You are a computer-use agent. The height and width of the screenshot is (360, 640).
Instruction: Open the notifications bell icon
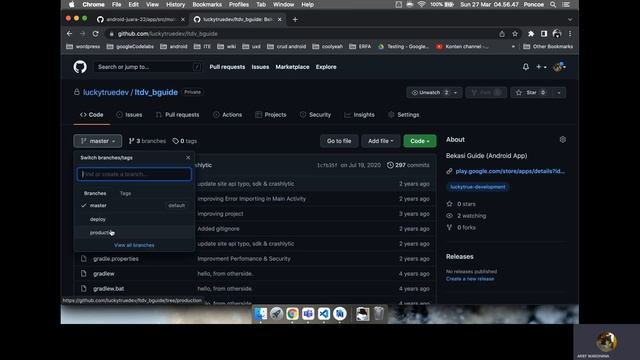[526, 67]
